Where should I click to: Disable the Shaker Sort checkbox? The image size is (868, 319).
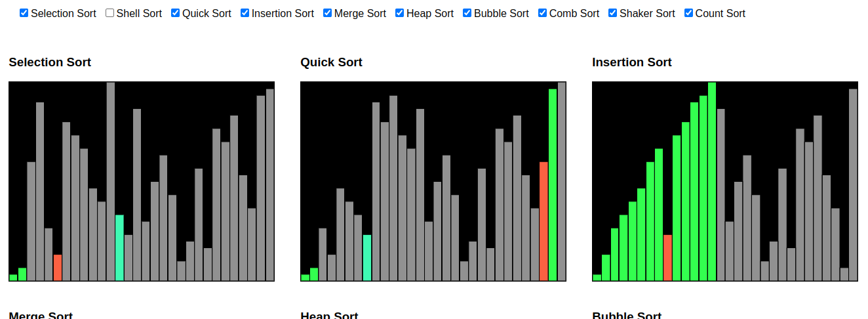613,12
